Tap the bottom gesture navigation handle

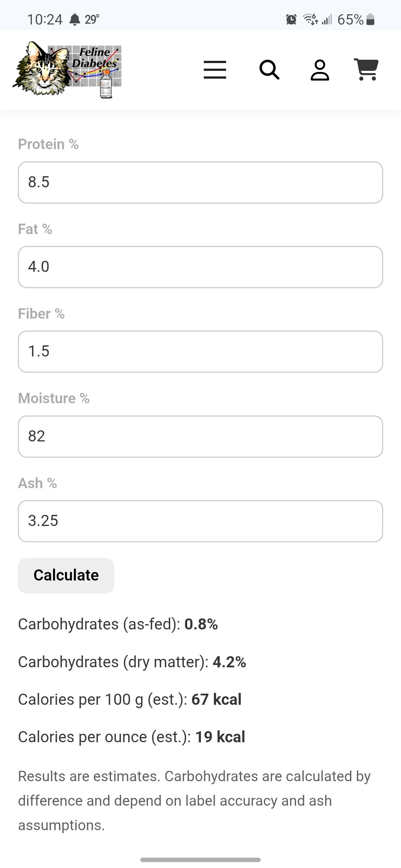pos(200,859)
